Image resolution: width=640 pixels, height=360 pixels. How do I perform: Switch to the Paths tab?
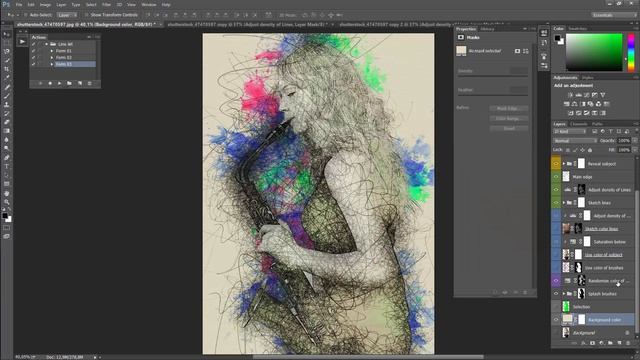(597, 124)
